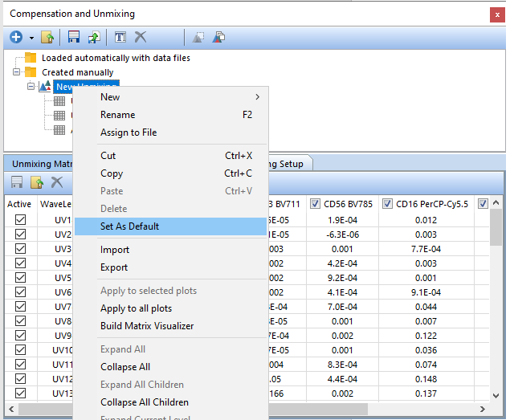
Task: Uncheck Active for the UV11 row
Action: [x=21, y=365]
